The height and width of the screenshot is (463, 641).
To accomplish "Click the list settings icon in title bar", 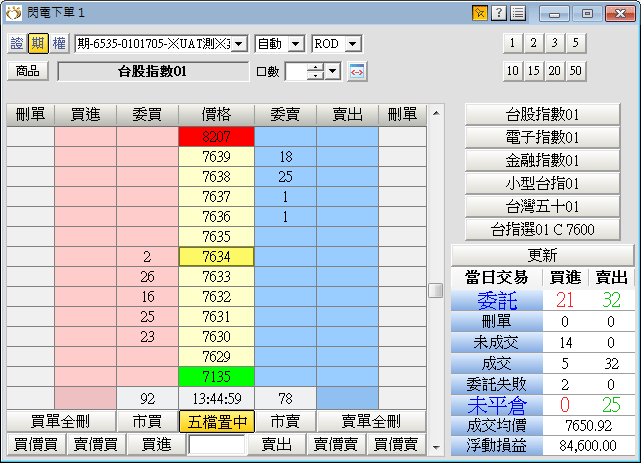I will [517, 13].
